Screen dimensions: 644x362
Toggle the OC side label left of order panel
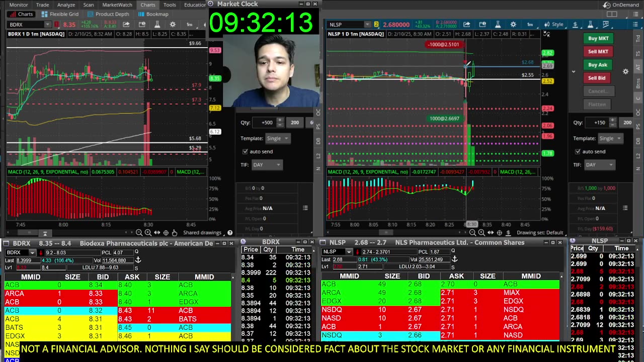click(318, 112)
